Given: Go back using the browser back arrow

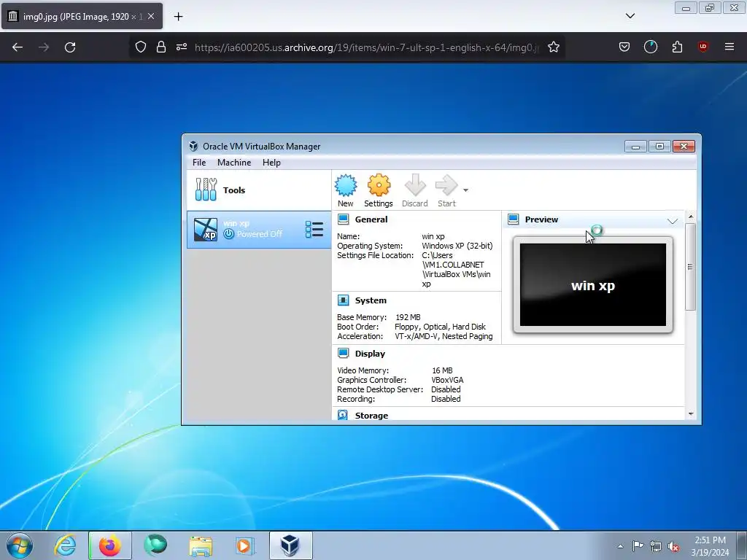Looking at the screenshot, I should [x=18, y=47].
